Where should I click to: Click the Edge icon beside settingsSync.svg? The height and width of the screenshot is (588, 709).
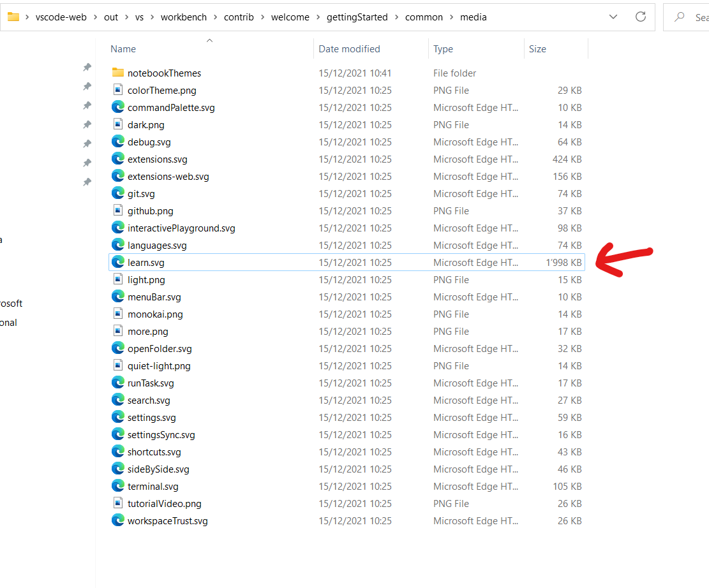(118, 434)
